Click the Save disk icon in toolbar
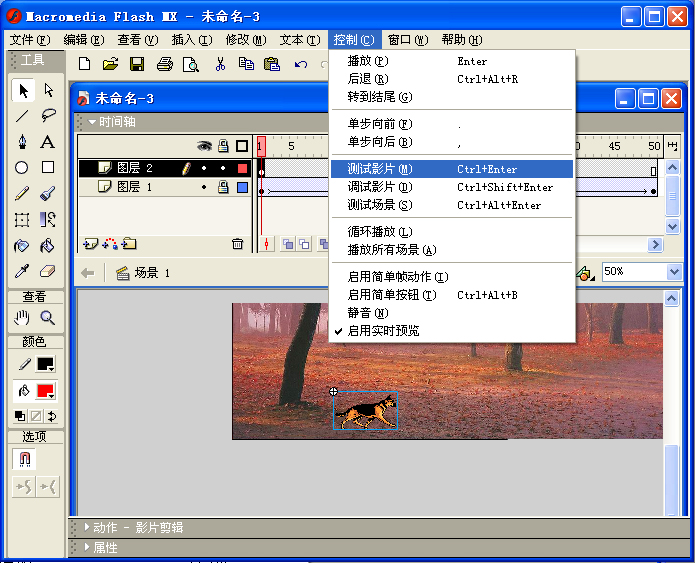The width and height of the screenshot is (695, 563). coord(137,65)
